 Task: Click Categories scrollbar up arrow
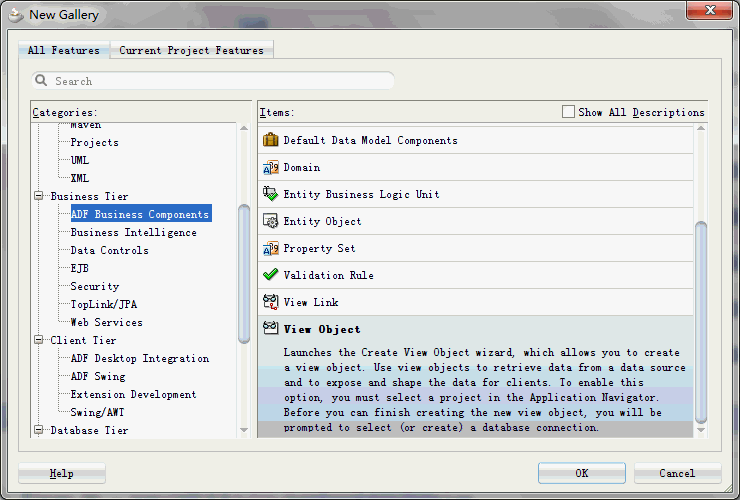[244, 128]
